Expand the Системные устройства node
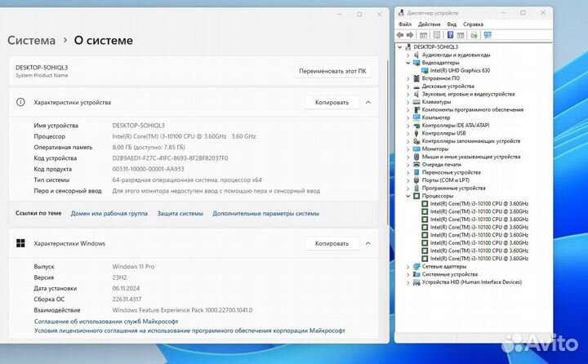 [408, 274]
